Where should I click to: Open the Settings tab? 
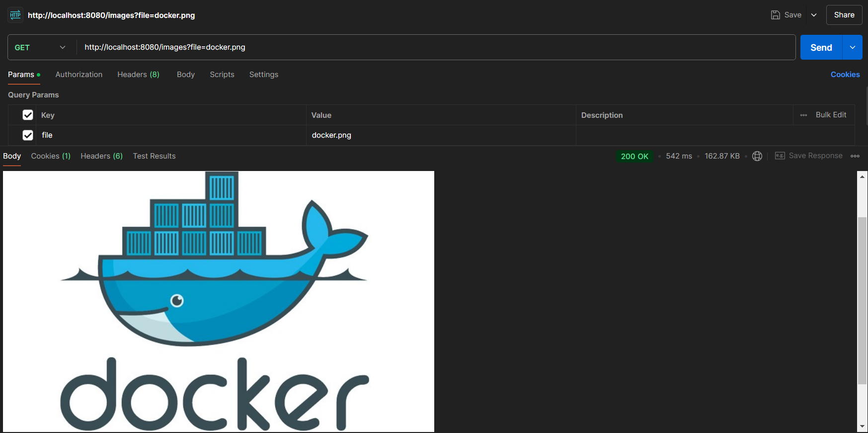(x=264, y=75)
